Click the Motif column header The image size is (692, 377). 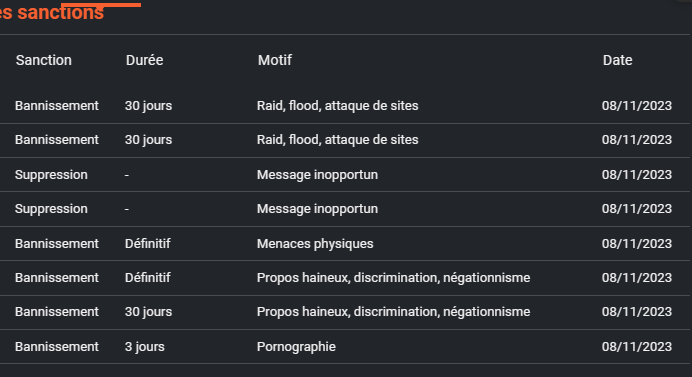[275, 60]
